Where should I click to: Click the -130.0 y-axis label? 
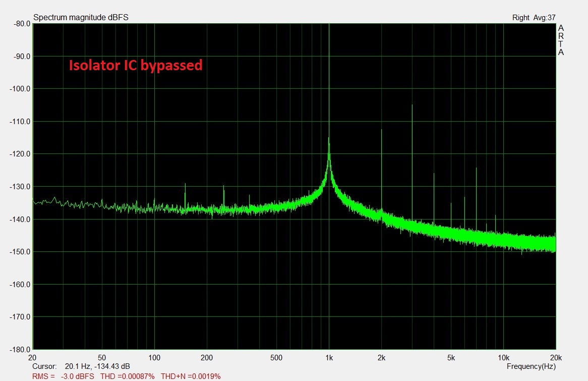tap(20, 187)
